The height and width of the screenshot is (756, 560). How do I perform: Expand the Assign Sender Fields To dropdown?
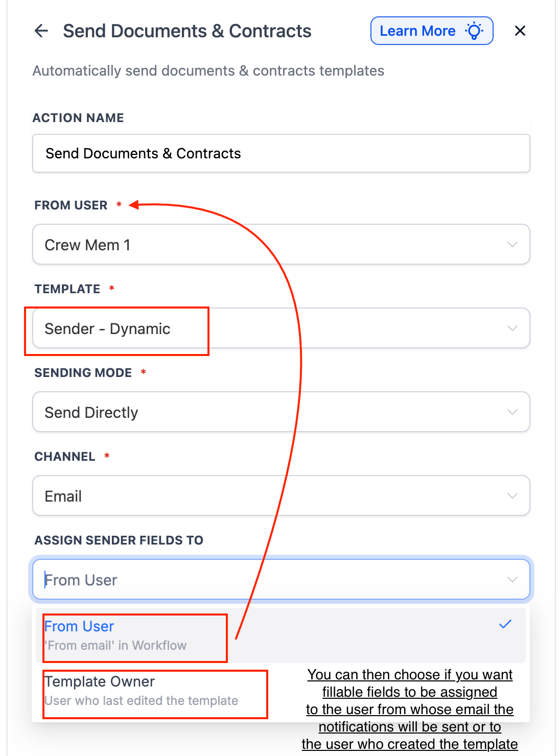click(x=512, y=580)
